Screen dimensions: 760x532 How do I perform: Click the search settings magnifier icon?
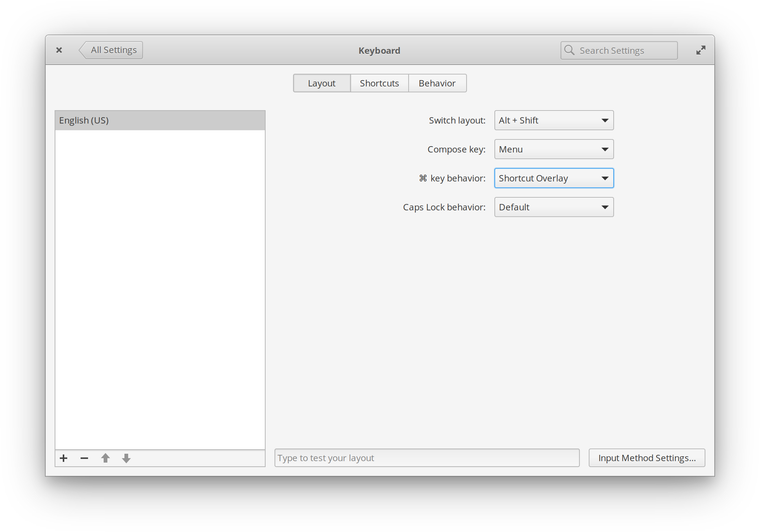pos(570,50)
